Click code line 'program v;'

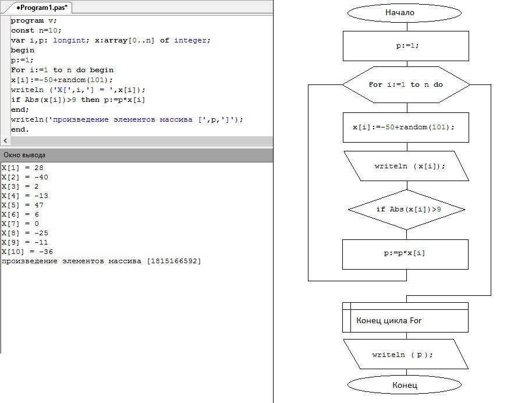coord(34,21)
